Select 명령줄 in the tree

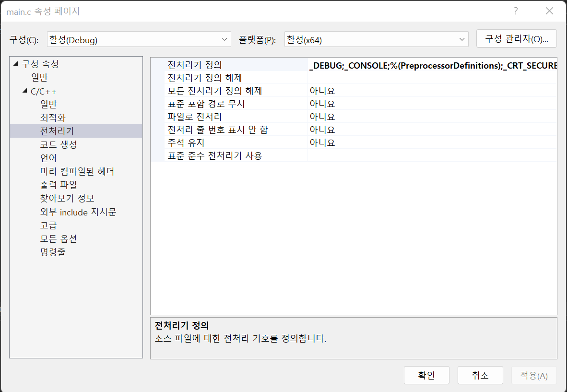click(53, 252)
